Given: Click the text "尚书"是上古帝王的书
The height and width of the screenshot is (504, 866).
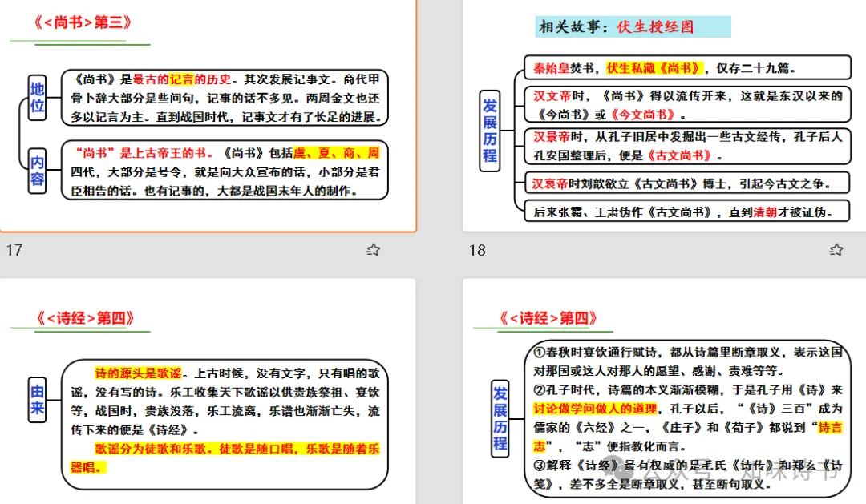Looking at the screenshot, I should point(141,153).
